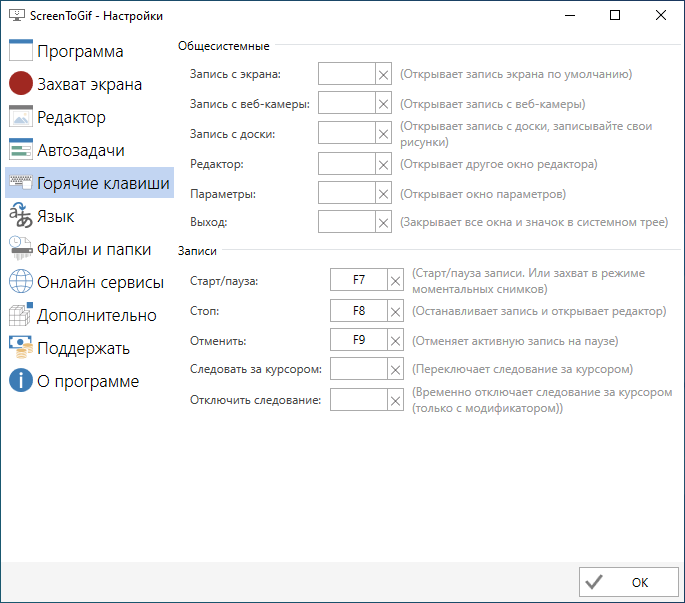Focus the global Редактор hotkey field
Viewport: 685px width, 603px height.
[347, 163]
